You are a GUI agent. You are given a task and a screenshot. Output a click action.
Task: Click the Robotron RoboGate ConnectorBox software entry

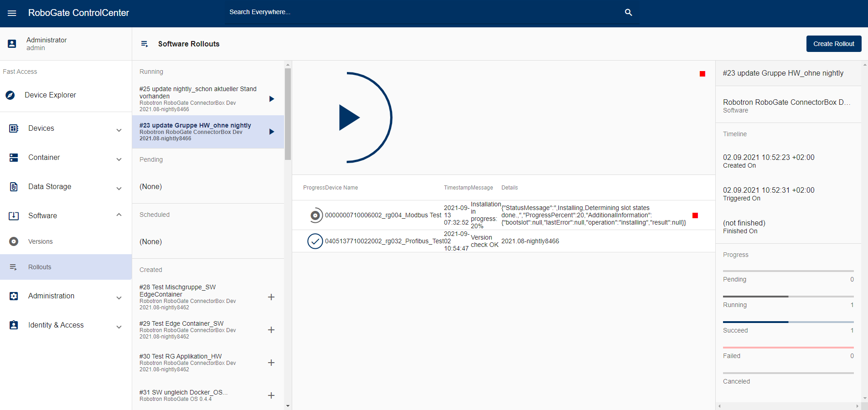[788, 106]
